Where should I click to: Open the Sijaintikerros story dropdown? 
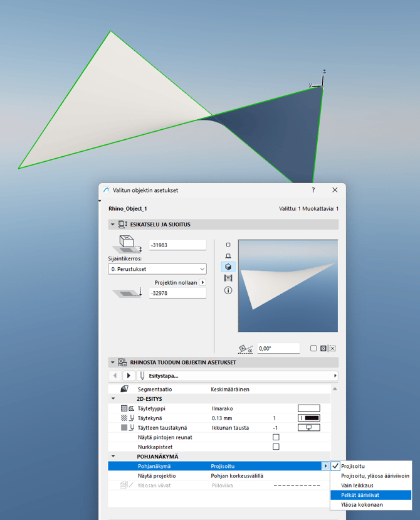point(157,269)
